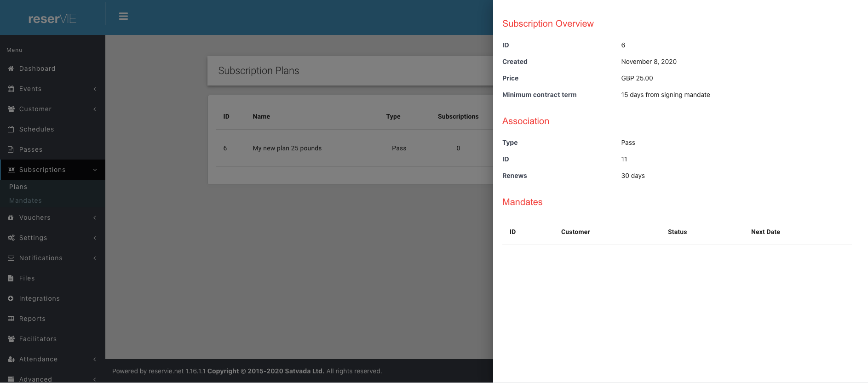Screen dimensions: 868x383
Task: Expand the Customer menu chevron
Action: [95, 109]
